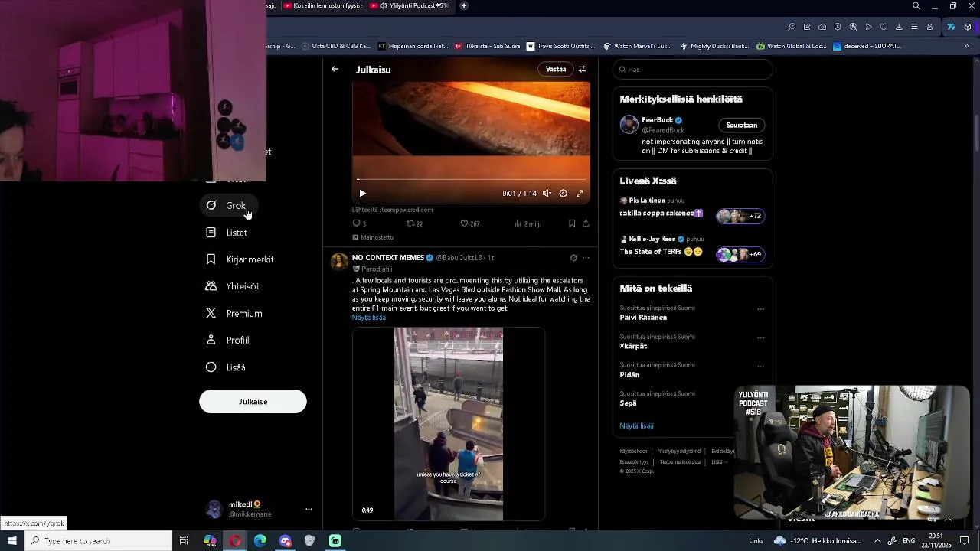This screenshot has width=980, height=551.
Task: Click the browser snapshot camera icon
Action: (822, 27)
